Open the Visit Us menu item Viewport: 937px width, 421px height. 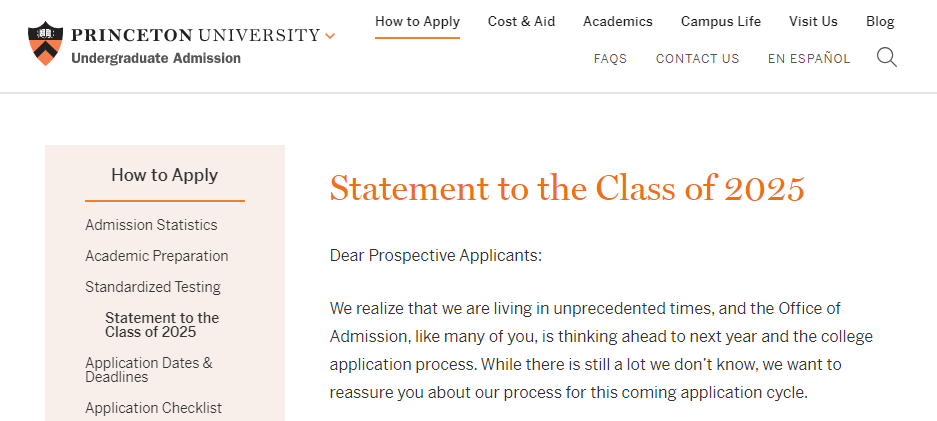pos(813,21)
